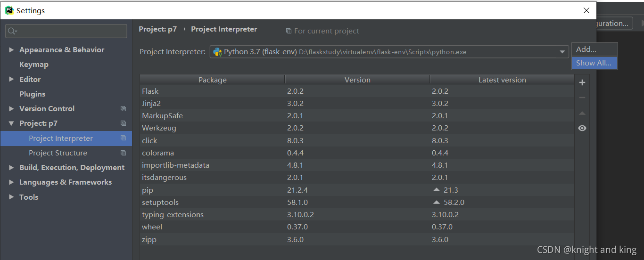
Task: Choose Add... from interpreter popup menu
Action: [594, 49]
